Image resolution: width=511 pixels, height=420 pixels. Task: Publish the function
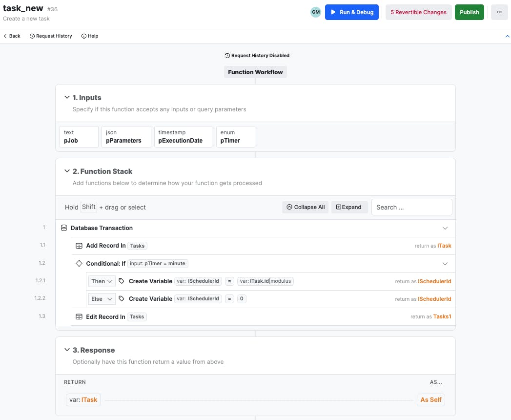(469, 12)
